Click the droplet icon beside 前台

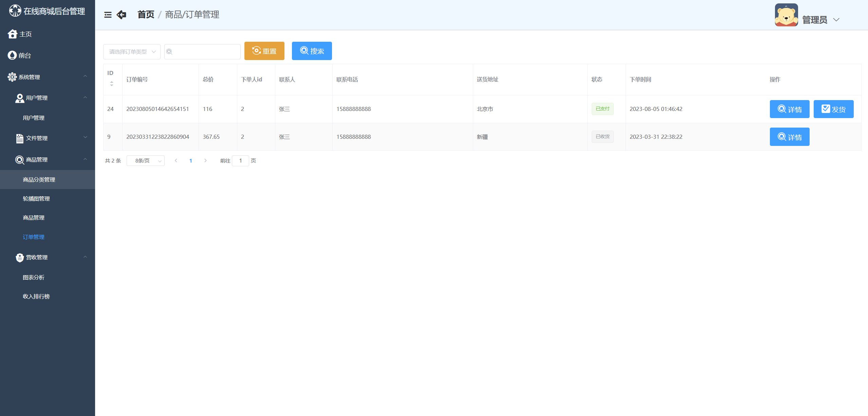pos(12,55)
